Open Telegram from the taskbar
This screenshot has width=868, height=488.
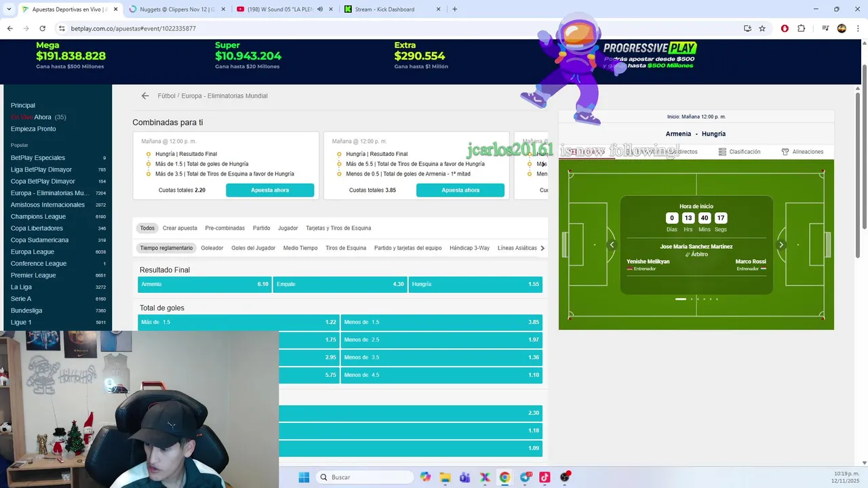tap(525, 477)
